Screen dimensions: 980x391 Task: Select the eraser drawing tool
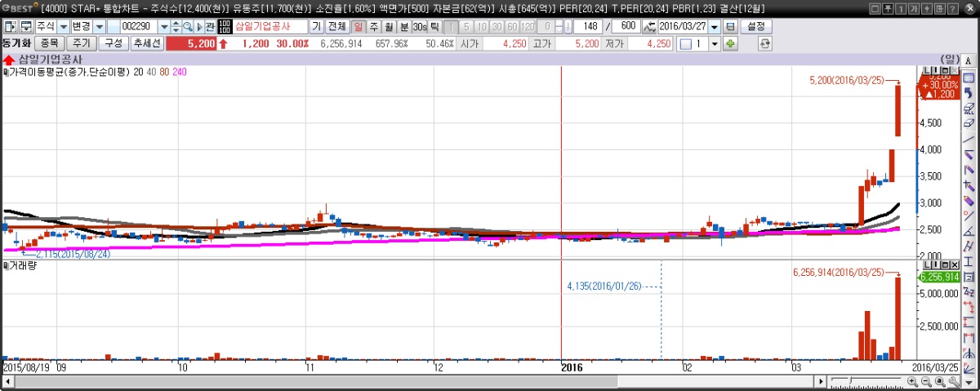click(969, 123)
